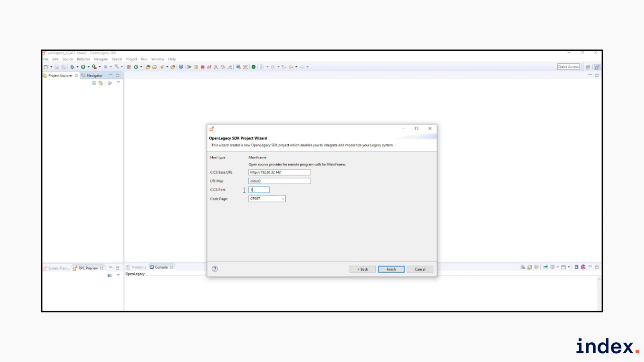Click the Quick Access search box
The width and height of the screenshot is (644, 362).
[568, 67]
